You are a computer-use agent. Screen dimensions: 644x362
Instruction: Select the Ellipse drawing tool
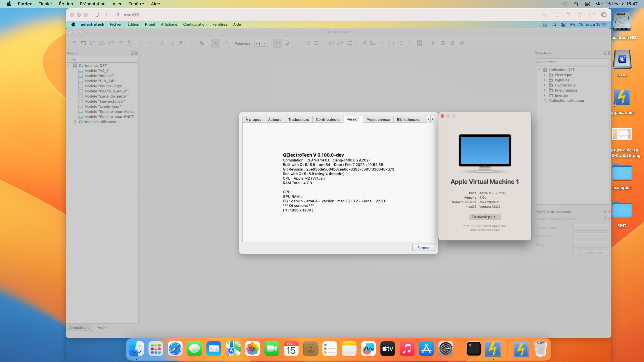point(401,43)
